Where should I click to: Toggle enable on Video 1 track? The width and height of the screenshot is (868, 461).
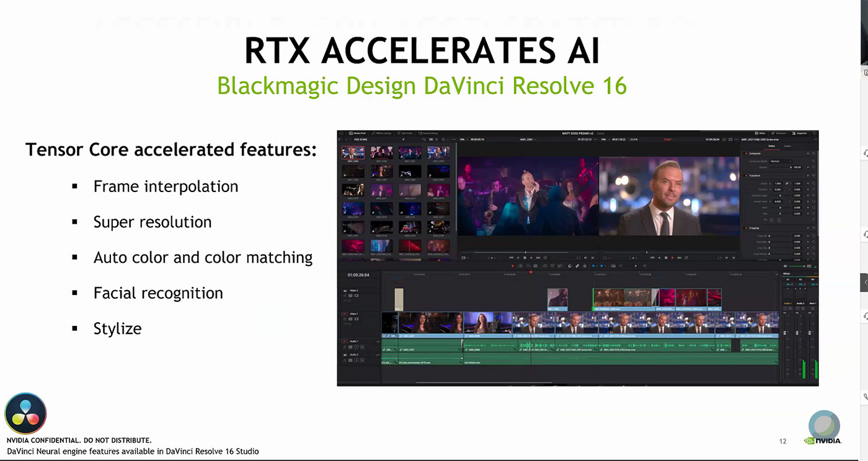(356, 319)
